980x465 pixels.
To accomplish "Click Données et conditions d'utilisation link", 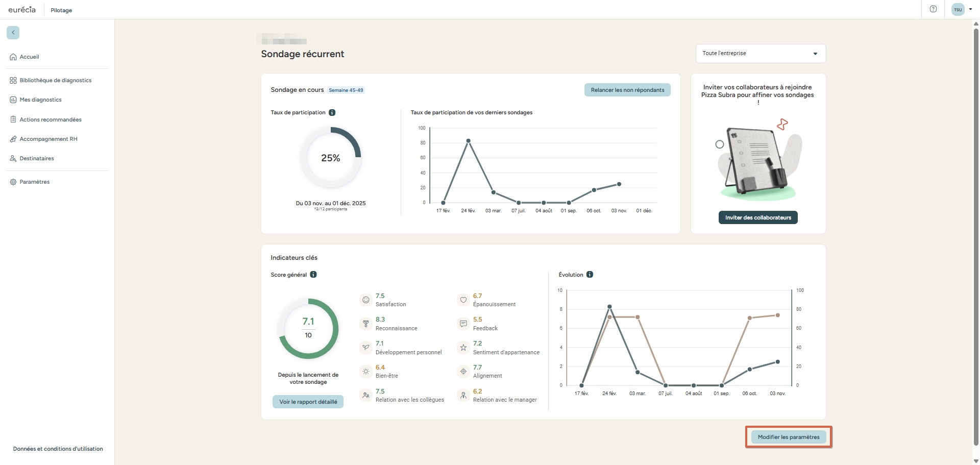I will point(58,449).
